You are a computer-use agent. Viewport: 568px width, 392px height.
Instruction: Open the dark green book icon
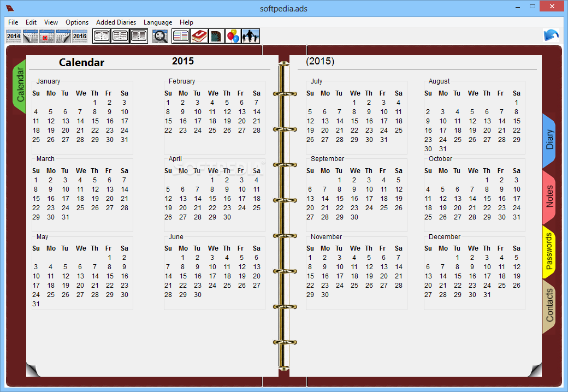tap(216, 36)
